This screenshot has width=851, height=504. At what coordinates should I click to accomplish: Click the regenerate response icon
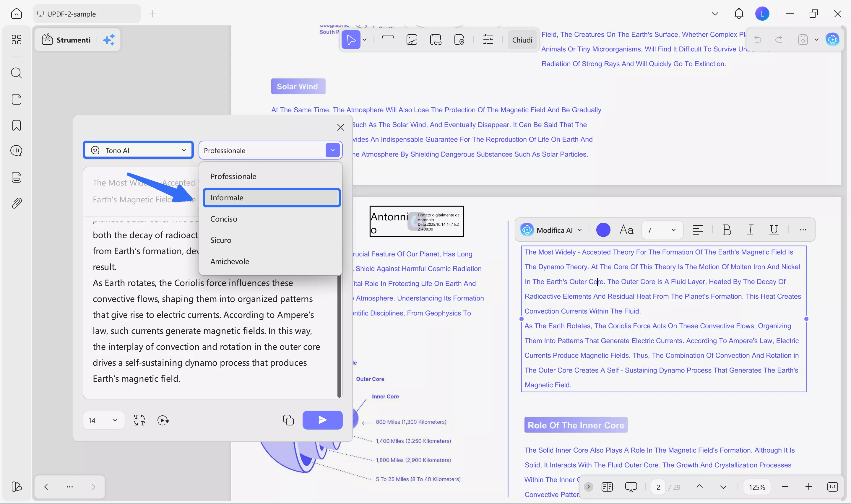coord(163,420)
